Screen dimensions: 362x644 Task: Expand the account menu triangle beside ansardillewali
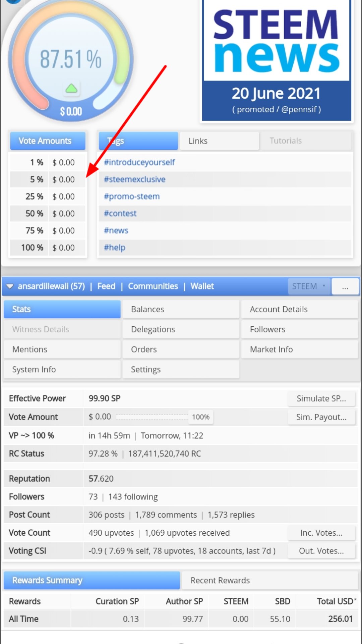pos(10,286)
